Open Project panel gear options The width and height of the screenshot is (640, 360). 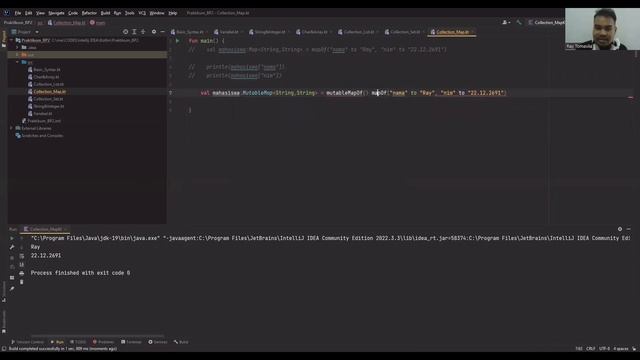154,32
